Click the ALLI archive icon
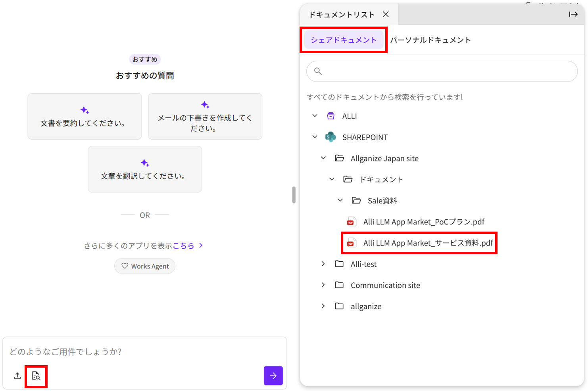 [331, 116]
